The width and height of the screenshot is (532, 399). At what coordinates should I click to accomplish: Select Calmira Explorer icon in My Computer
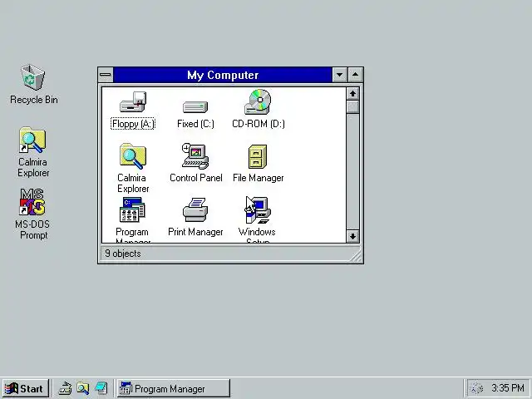(x=133, y=156)
